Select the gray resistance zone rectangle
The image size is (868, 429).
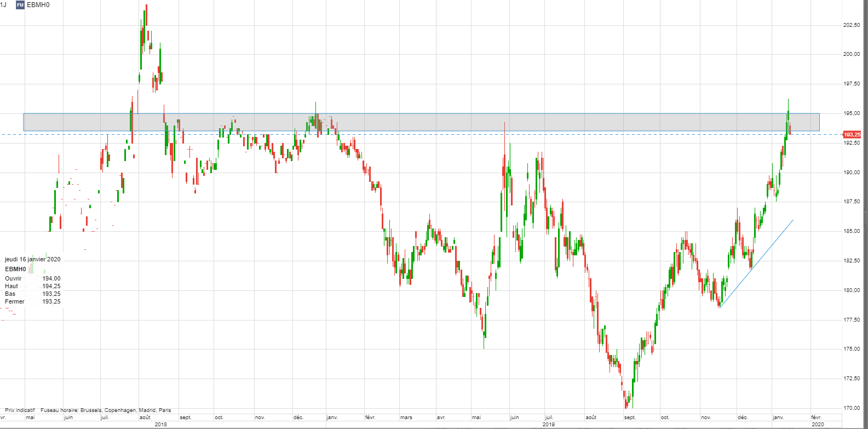[438, 122]
